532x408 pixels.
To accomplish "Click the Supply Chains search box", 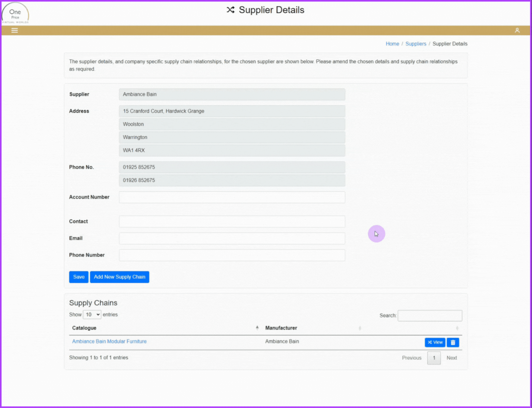I will 429,316.
